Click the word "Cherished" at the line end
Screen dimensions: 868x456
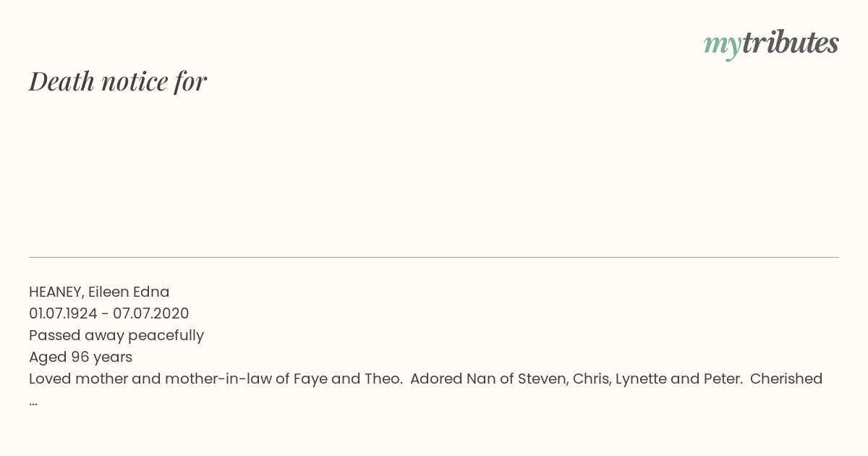tap(786, 379)
